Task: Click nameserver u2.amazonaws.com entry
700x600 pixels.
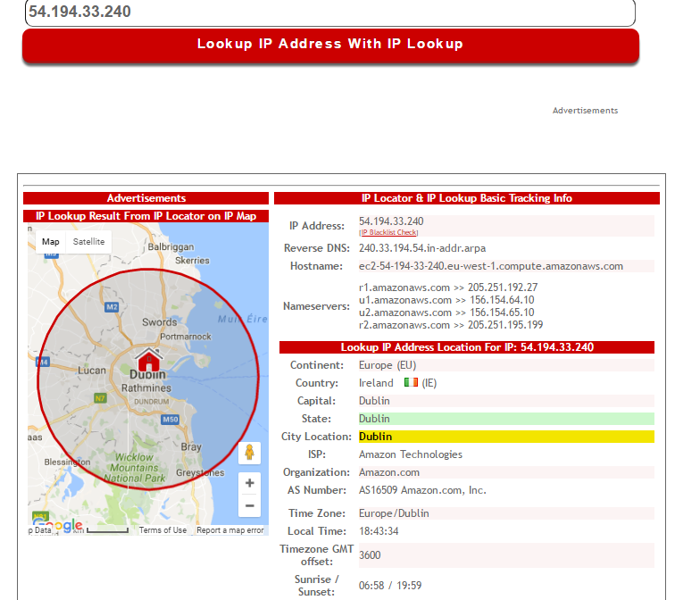Action: (446, 312)
